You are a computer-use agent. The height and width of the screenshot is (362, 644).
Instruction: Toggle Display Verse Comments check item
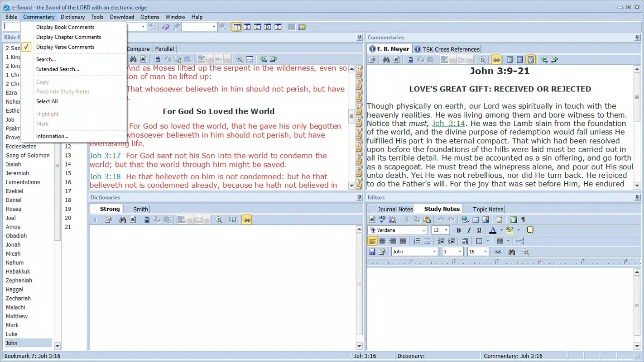pyautogui.click(x=65, y=47)
